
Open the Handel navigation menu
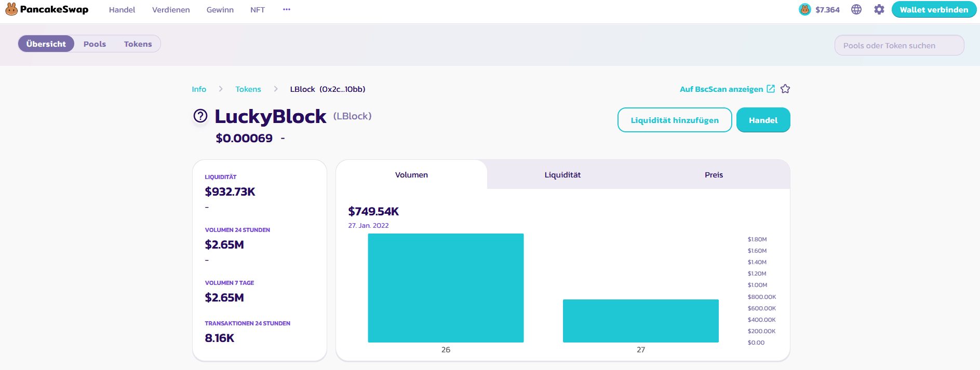point(122,10)
